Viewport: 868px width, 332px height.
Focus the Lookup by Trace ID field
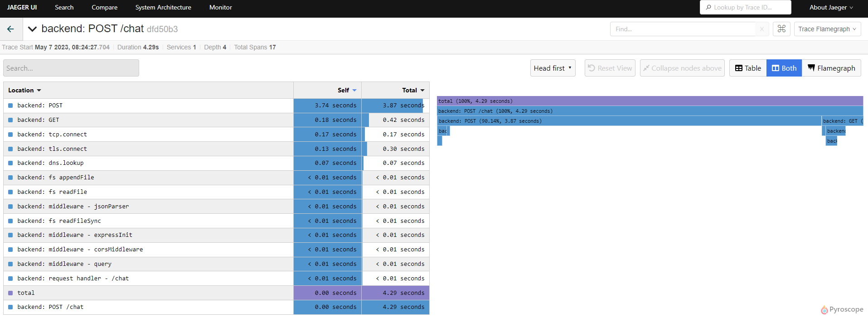tap(746, 7)
